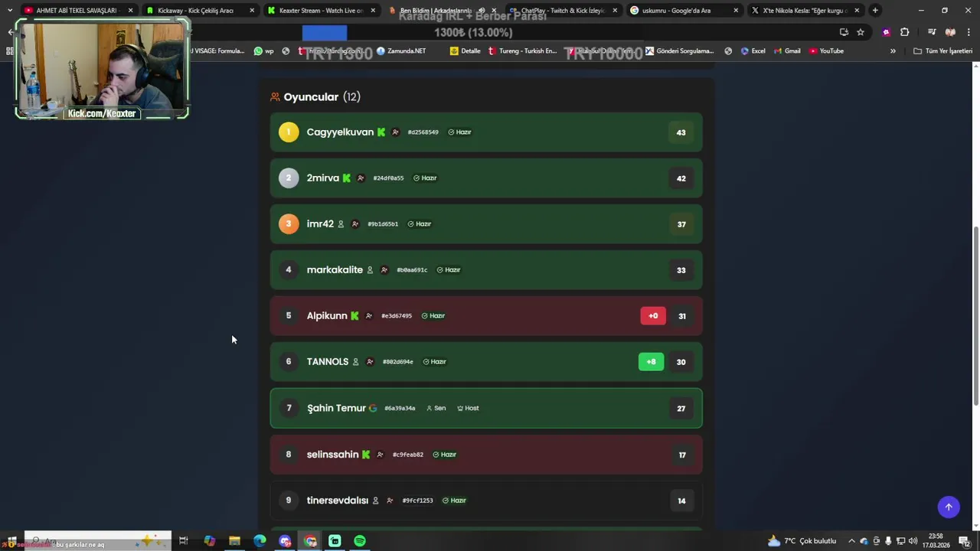Click the remove-player icon beside tinersevdalısı
Screen dimensions: 980x551
[390, 500]
